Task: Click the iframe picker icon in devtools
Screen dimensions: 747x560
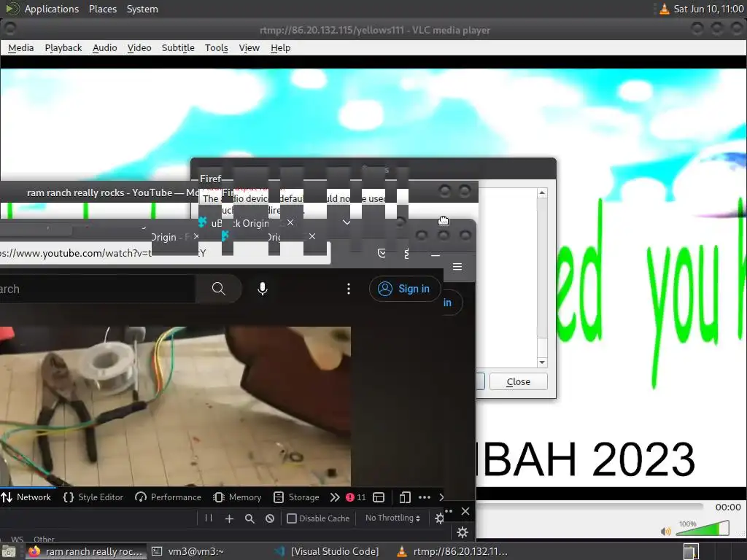Action: [x=379, y=497]
